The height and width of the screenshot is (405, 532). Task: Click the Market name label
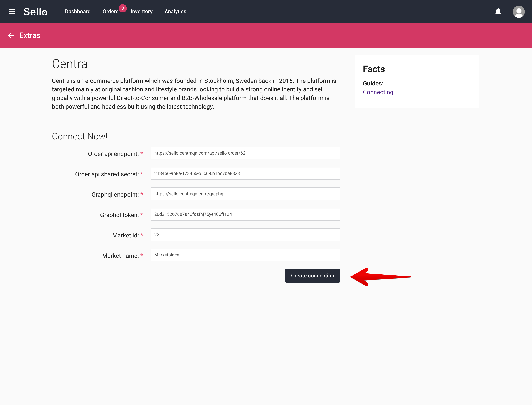pyautogui.click(x=120, y=256)
